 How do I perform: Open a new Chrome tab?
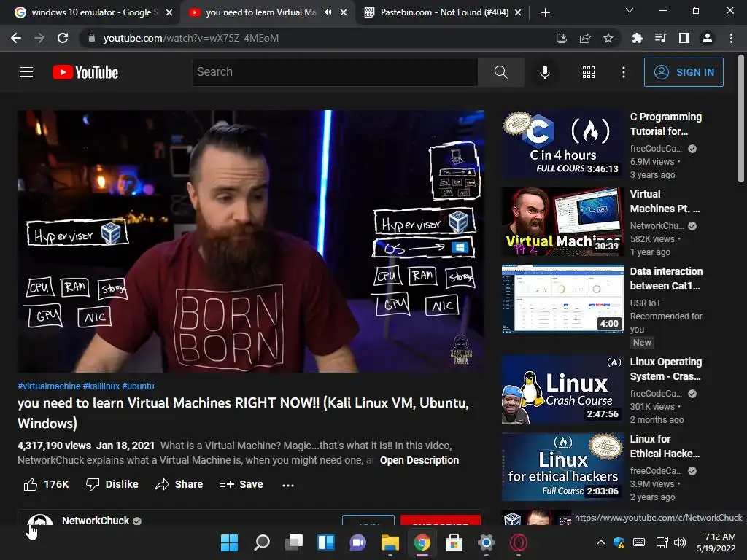[x=546, y=12]
